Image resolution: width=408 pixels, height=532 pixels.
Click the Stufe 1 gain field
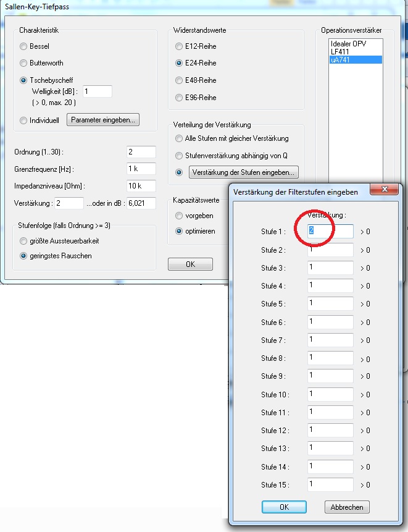coord(330,231)
